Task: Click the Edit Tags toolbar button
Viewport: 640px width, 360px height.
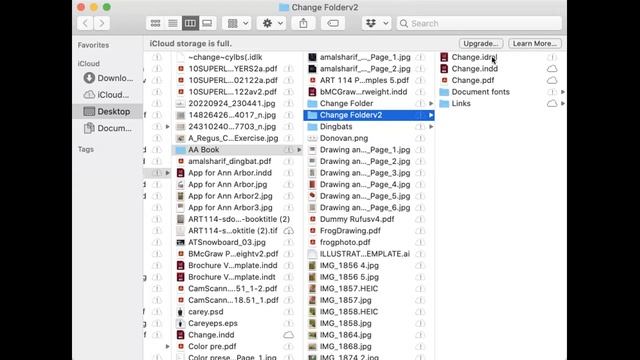Action: pos(333,23)
